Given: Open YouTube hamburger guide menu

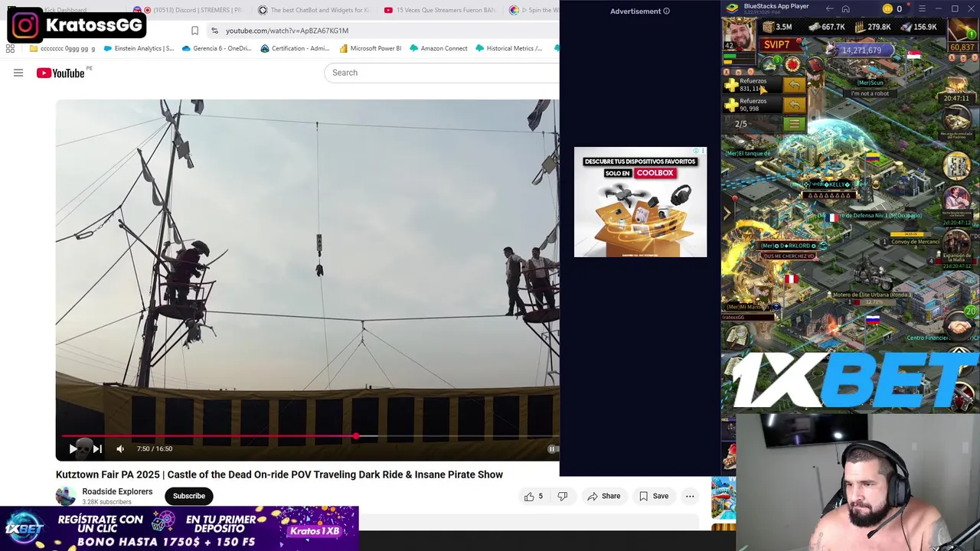Looking at the screenshot, I should click(18, 73).
